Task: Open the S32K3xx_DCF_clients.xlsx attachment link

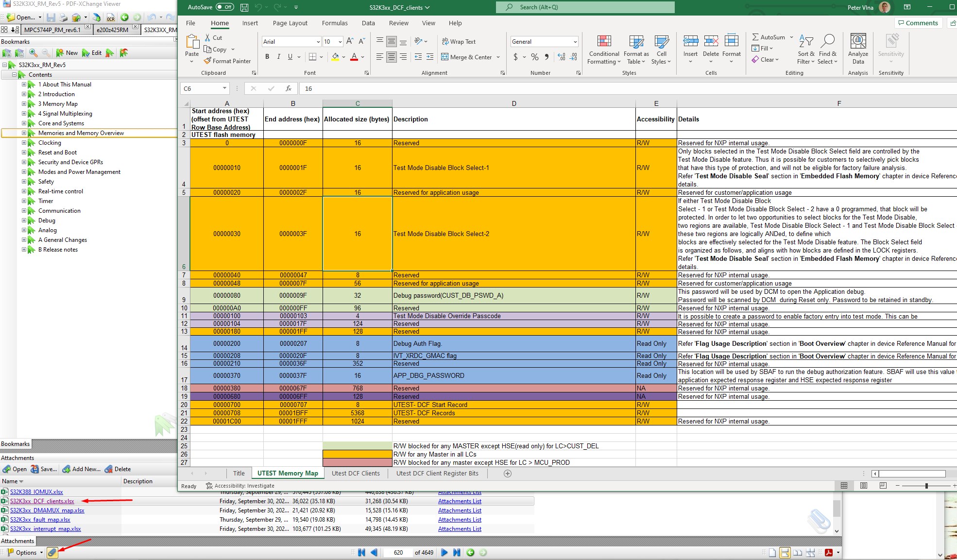Action: (x=42, y=501)
